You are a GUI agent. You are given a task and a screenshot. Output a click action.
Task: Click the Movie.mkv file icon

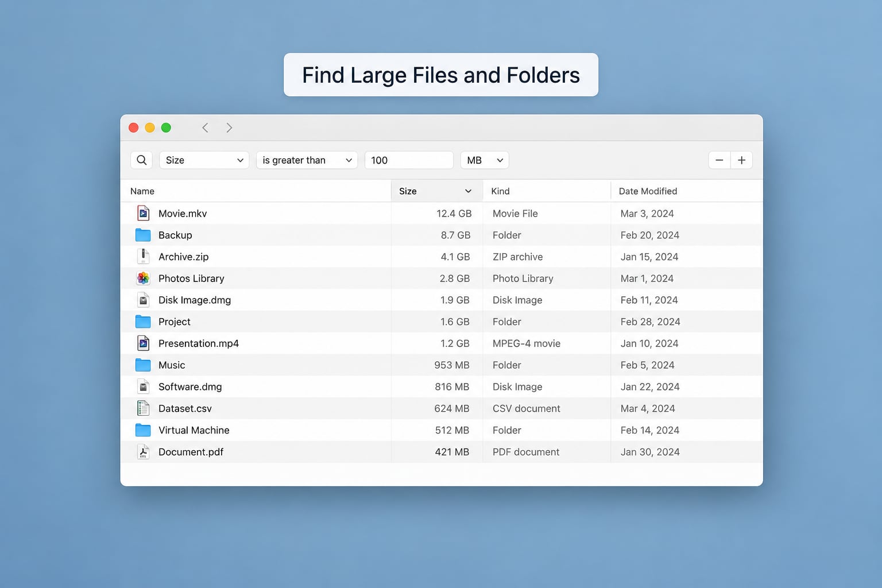point(143,213)
